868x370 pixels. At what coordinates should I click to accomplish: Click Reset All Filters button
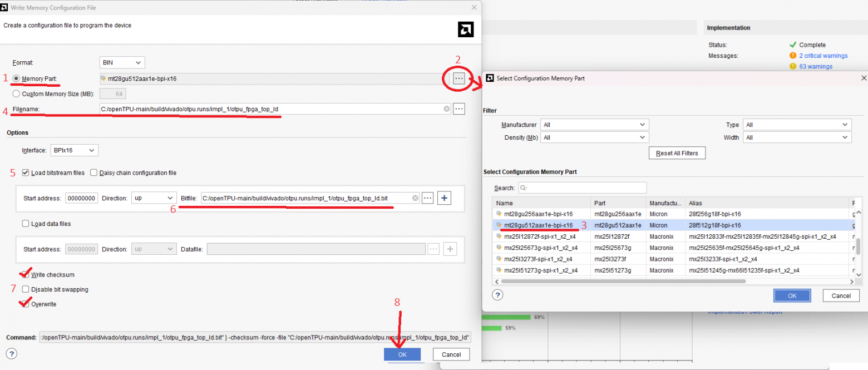tap(677, 153)
